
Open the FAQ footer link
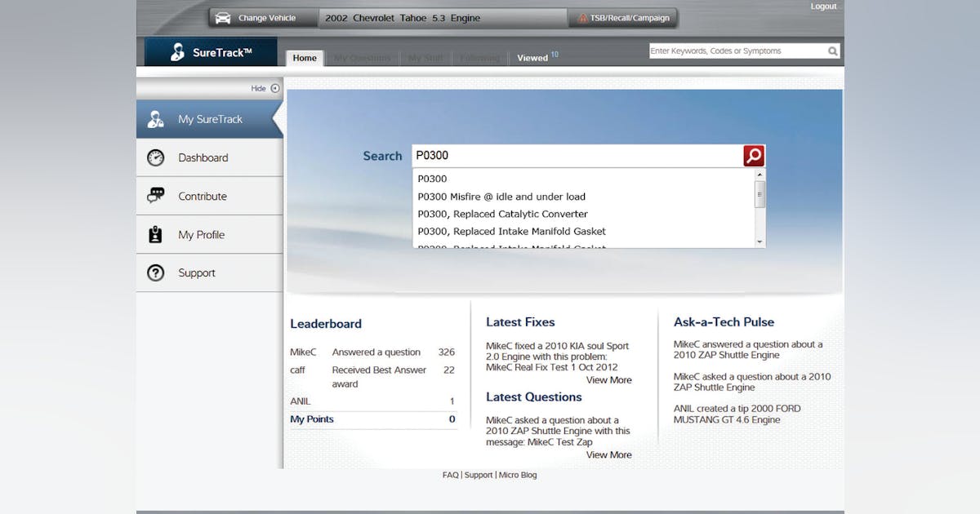click(x=450, y=474)
